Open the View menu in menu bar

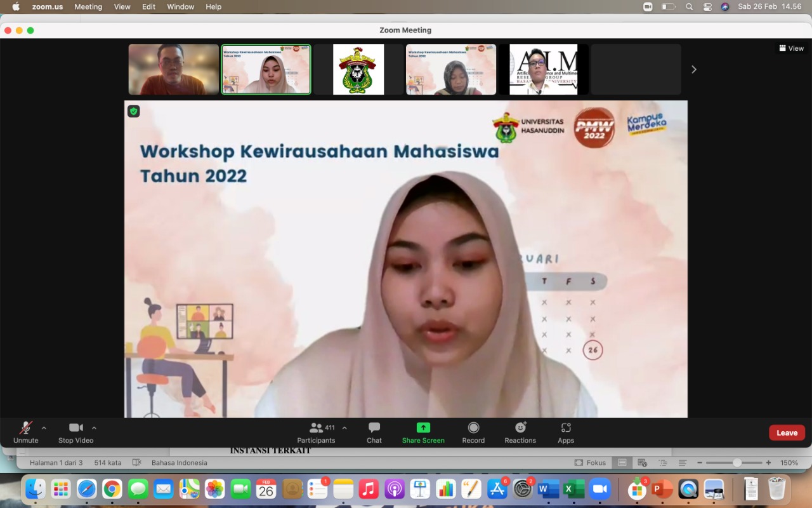(x=122, y=6)
